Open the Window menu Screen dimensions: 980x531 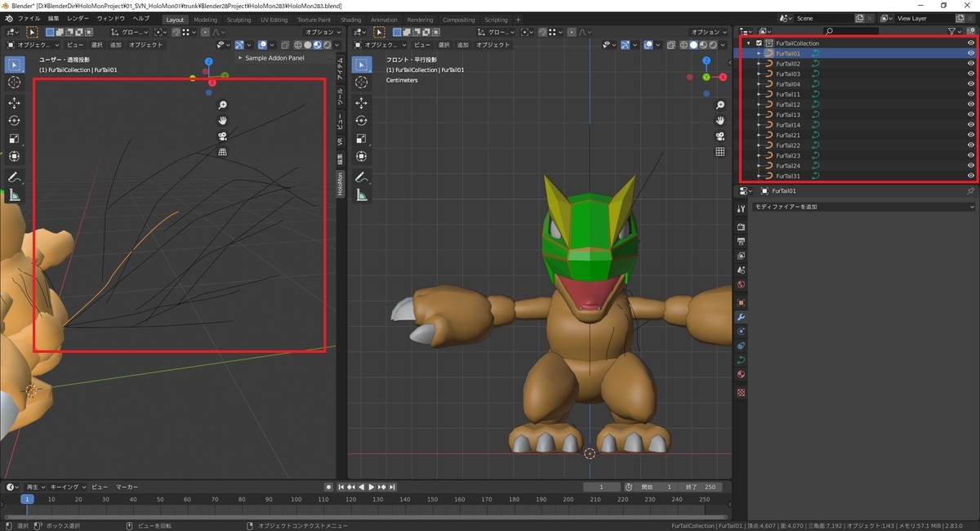coord(111,18)
